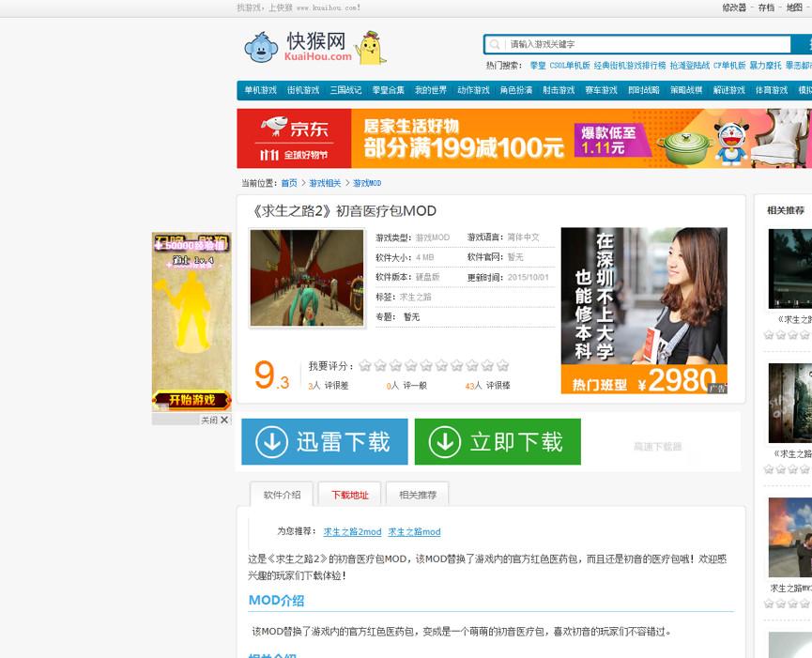
Task: Click hot search term CF单机版
Action: (x=729, y=66)
